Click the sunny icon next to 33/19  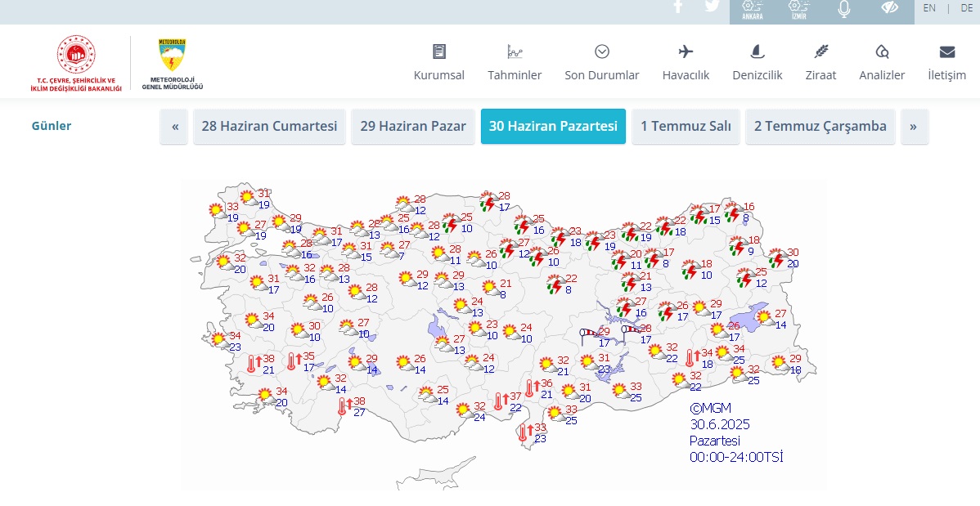coord(217,211)
